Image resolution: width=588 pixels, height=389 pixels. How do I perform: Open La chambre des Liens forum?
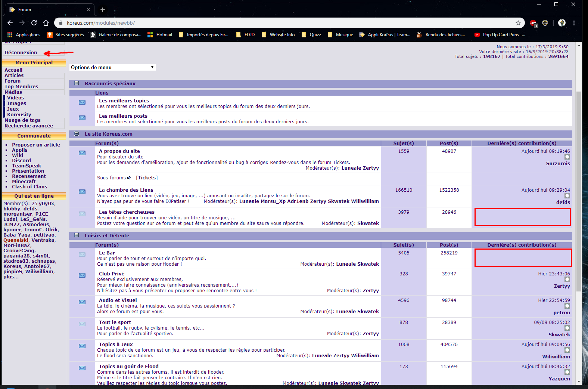click(126, 190)
